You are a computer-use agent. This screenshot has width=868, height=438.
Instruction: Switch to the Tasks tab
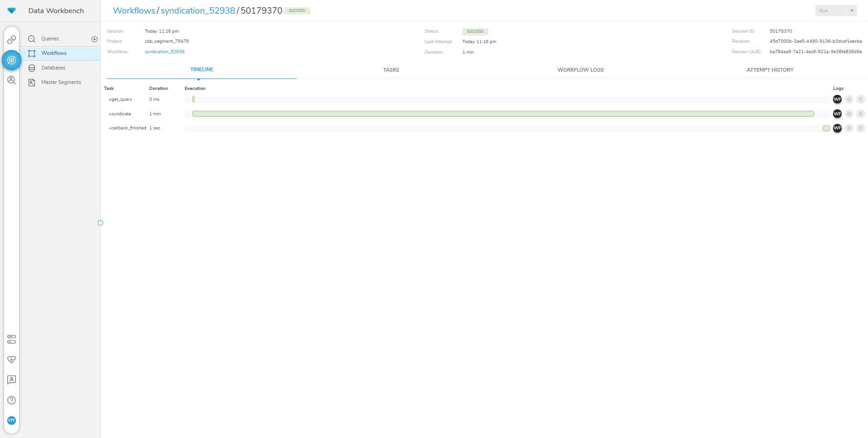click(391, 70)
